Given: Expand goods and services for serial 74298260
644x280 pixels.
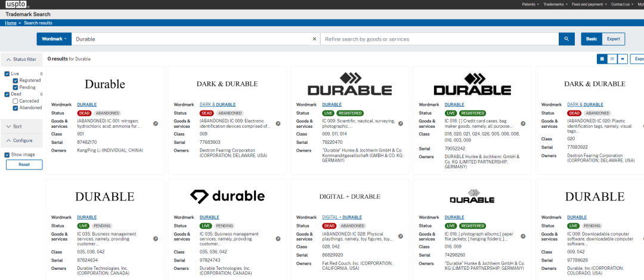Looking at the screenshot, I should (523, 236).
